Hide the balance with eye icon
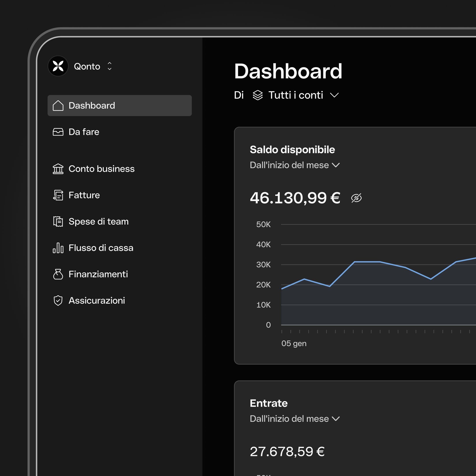Screen dimensions: 476x476 pyautogui.click(x=356, y=198)
